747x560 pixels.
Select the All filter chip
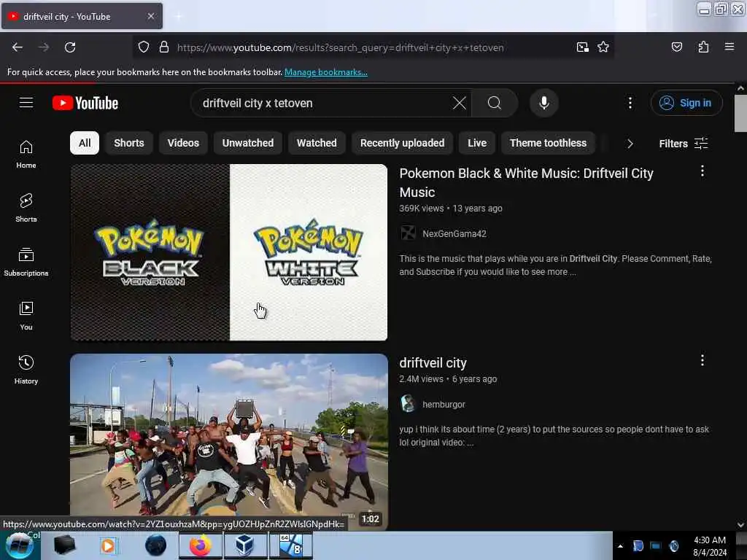[x=85, y=143]
